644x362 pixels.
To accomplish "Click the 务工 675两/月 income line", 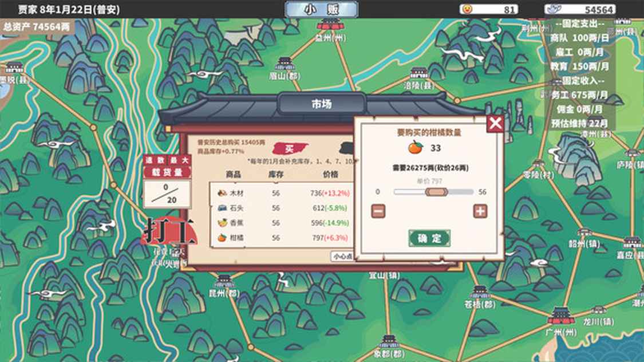I will [x=579, y=95].
